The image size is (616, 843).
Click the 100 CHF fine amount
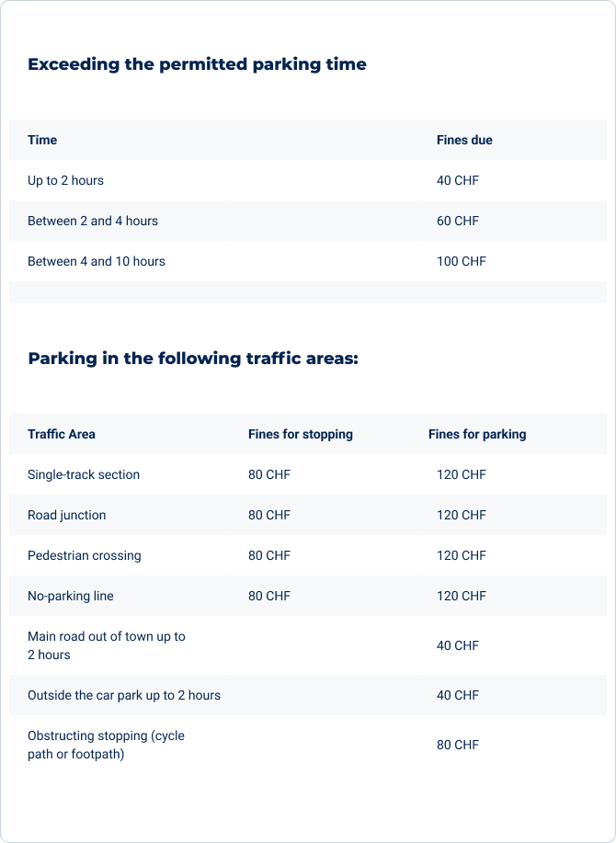[x=462, y=261]
